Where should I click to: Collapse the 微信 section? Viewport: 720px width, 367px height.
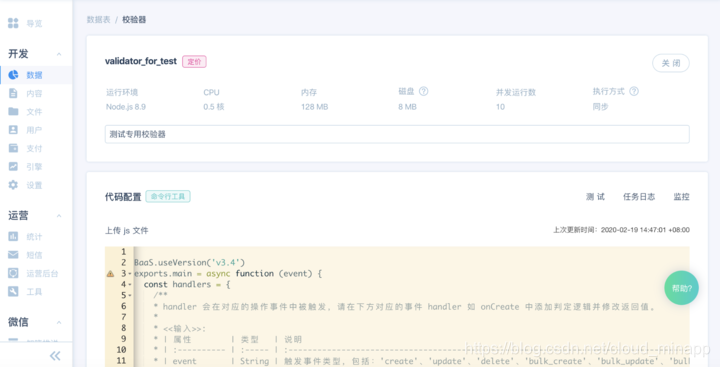point(59,322)
